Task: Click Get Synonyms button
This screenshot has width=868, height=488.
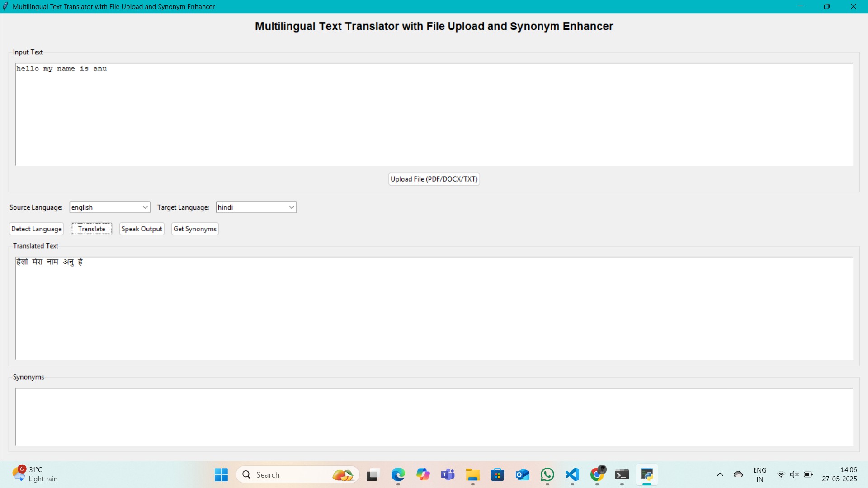Action: coord(195,229)
